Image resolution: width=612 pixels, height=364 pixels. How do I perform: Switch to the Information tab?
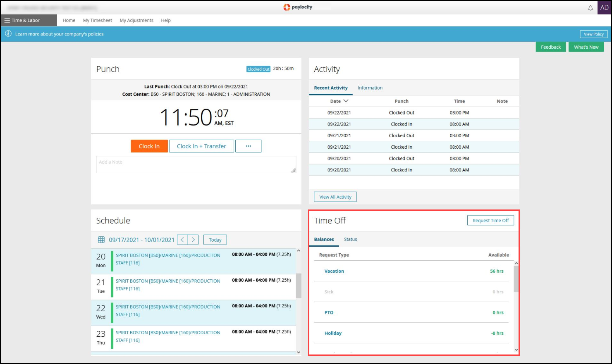[x=370, y=88]
